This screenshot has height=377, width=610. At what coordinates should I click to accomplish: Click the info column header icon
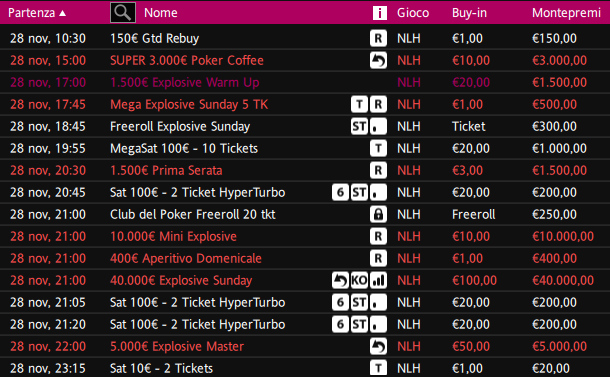click(379, 13)
